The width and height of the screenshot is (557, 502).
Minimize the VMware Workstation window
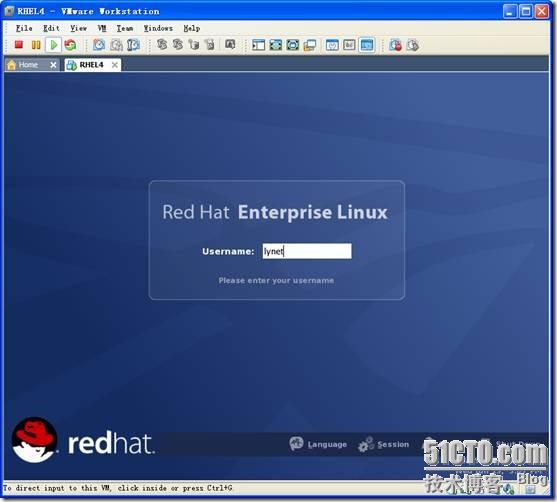pyautogui.click(x=510, y=11)
